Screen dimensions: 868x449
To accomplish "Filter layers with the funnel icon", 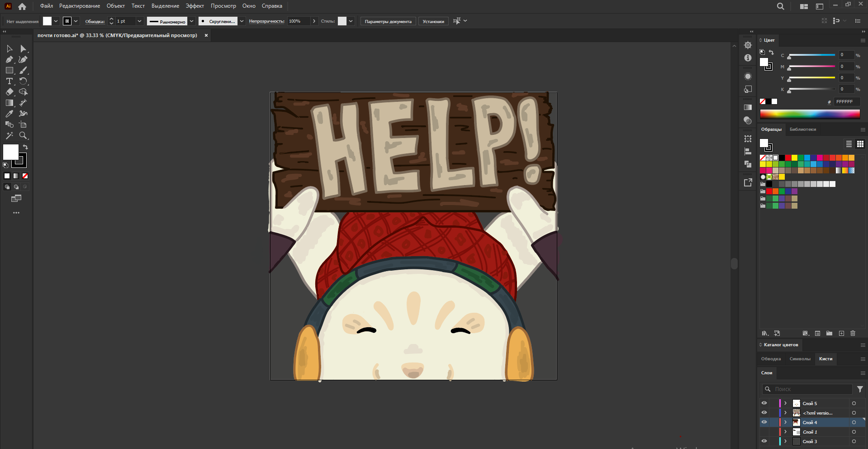I will [860, 389].
